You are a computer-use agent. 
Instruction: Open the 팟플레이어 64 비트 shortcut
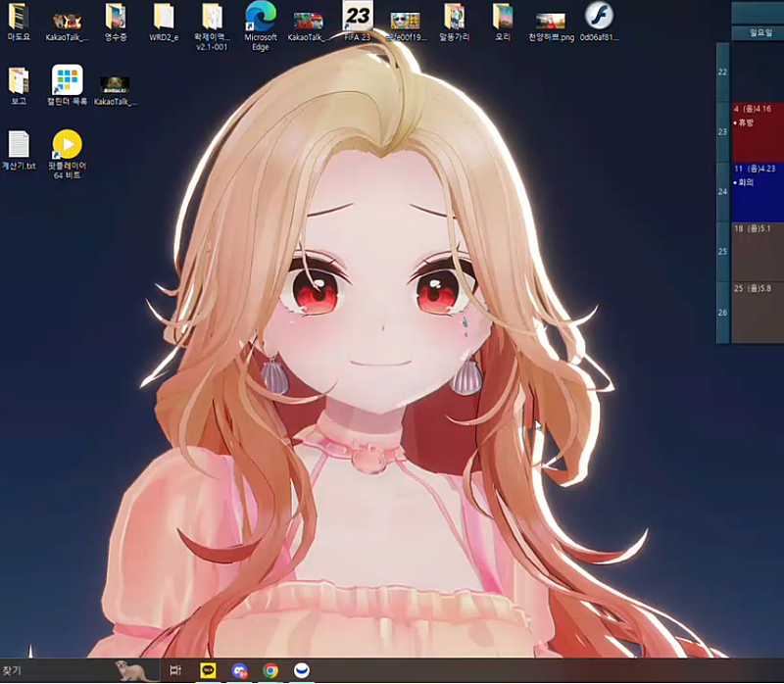[x=67, y=145]
